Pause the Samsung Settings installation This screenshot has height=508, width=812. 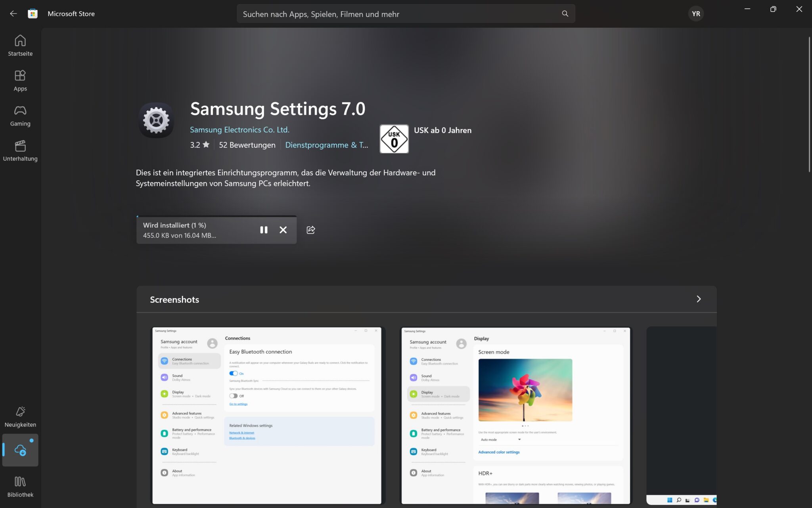264,230
